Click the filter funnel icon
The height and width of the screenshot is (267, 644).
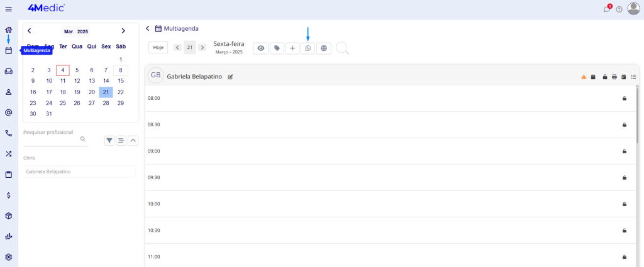[109, 141]
